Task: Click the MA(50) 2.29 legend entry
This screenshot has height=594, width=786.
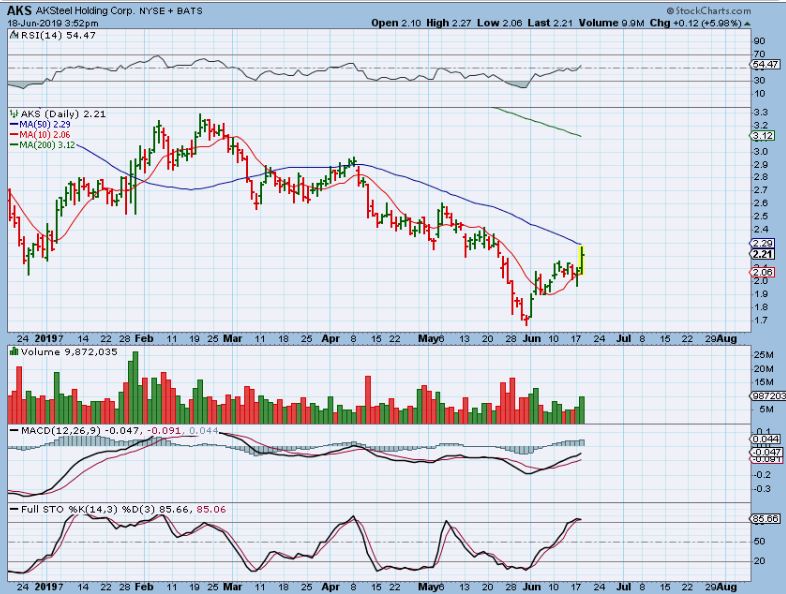Action: (x=45, y=124)
